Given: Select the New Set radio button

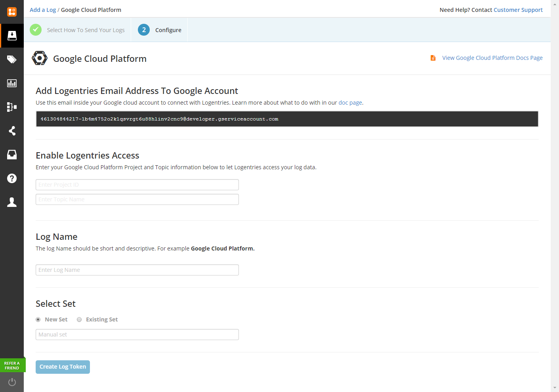Looking at the screenshot, I should click(x=38, y=319).
